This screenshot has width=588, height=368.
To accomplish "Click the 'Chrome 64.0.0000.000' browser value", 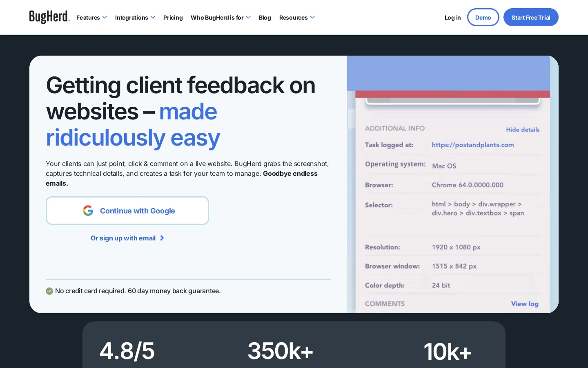I will (x=468, y=185).
